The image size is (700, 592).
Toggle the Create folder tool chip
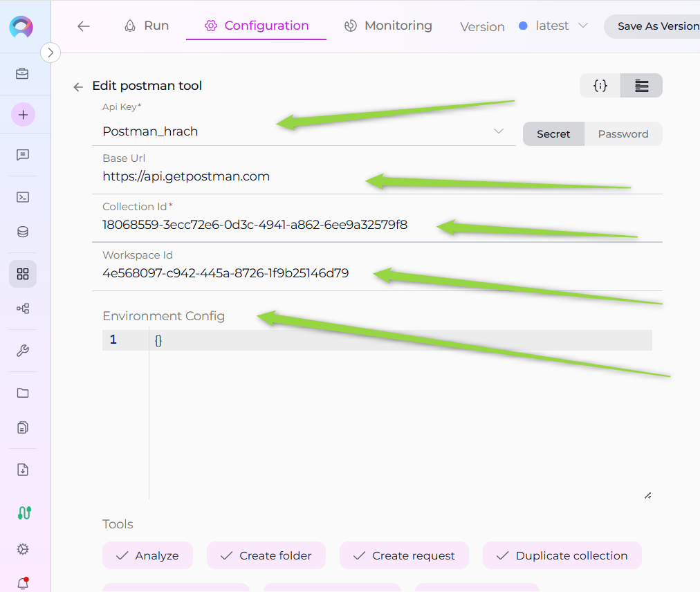[266, 555]
